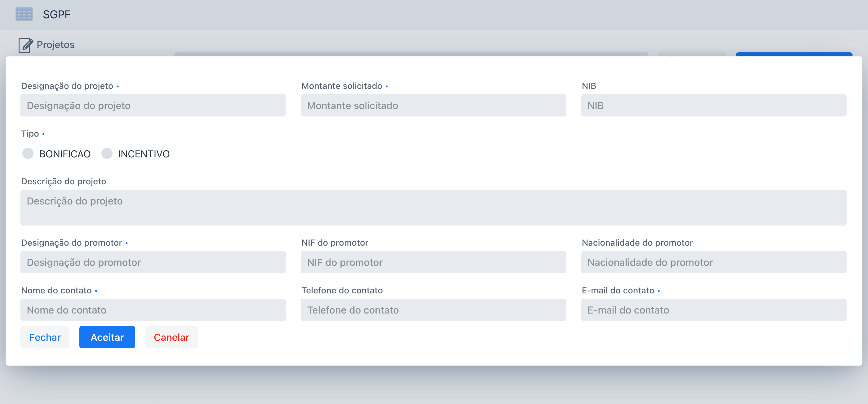Viewport: 868px width, 404px height.
Task: Click the SGPF app title text
Action: coord(57,15)
